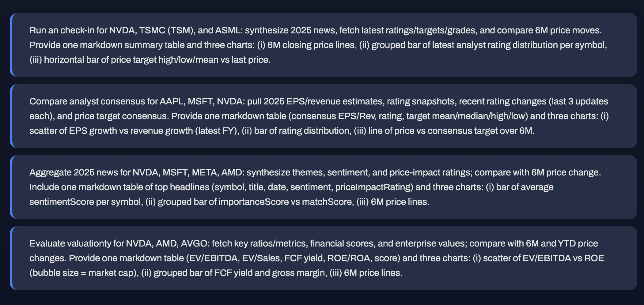Click the line "(iii) horizontal bar of price target"
This screenshot has width=644, height=305.
pos(150,60)
